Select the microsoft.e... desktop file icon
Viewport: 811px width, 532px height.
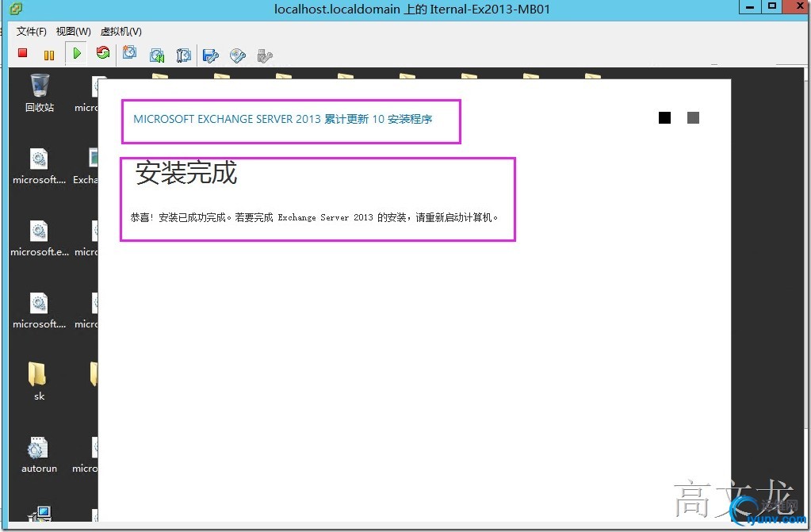tap(40, 238)
